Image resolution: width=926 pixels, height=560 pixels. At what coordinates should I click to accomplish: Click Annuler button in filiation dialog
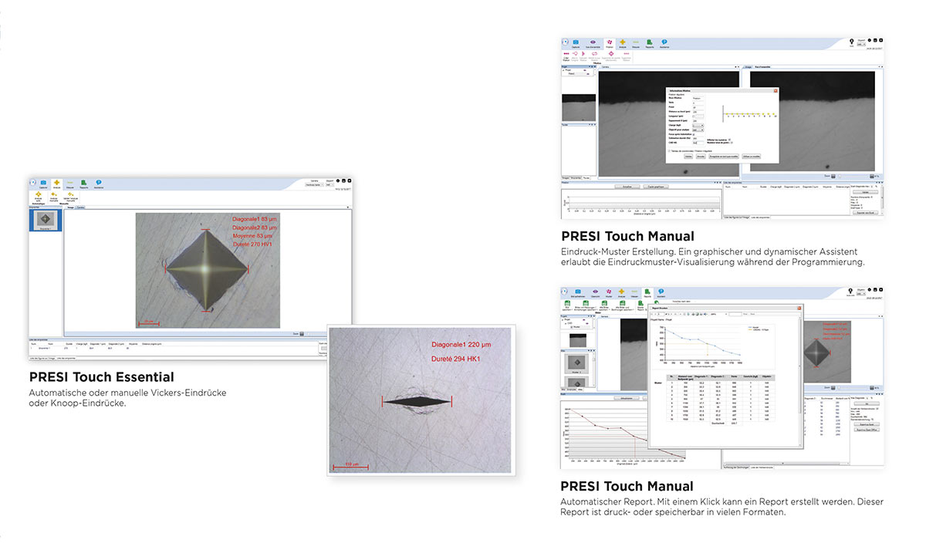click(x=701, y=157)
